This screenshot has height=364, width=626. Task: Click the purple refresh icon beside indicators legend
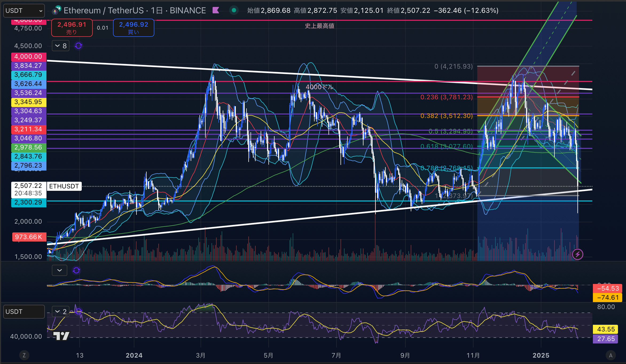[79, 46]
